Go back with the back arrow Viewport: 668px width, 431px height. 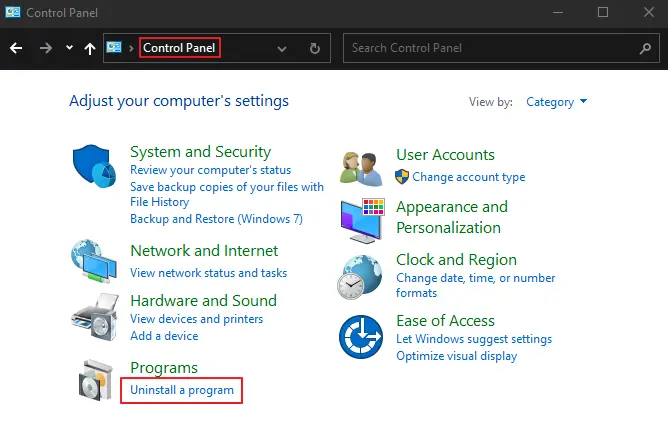coord(16,48)
